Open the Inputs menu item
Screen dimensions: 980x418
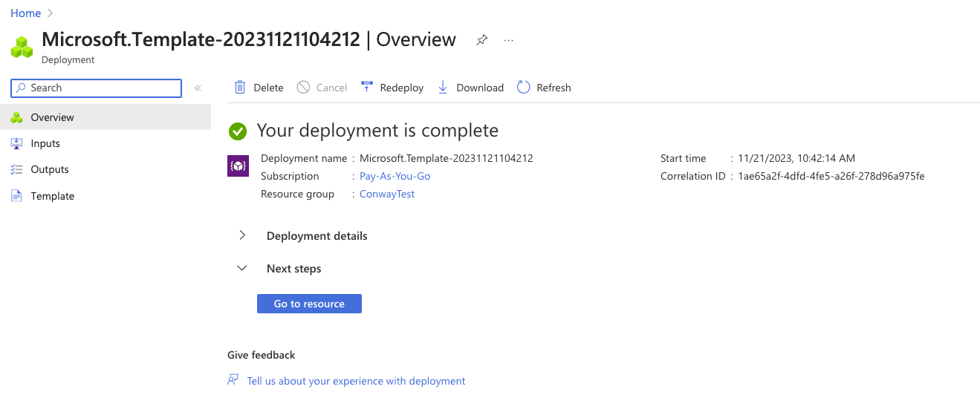[x=45, y=143]
